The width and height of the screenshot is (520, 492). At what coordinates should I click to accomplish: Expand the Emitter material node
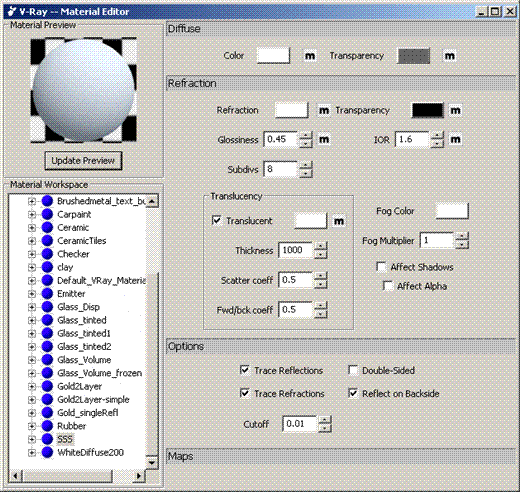coord(32,294)
